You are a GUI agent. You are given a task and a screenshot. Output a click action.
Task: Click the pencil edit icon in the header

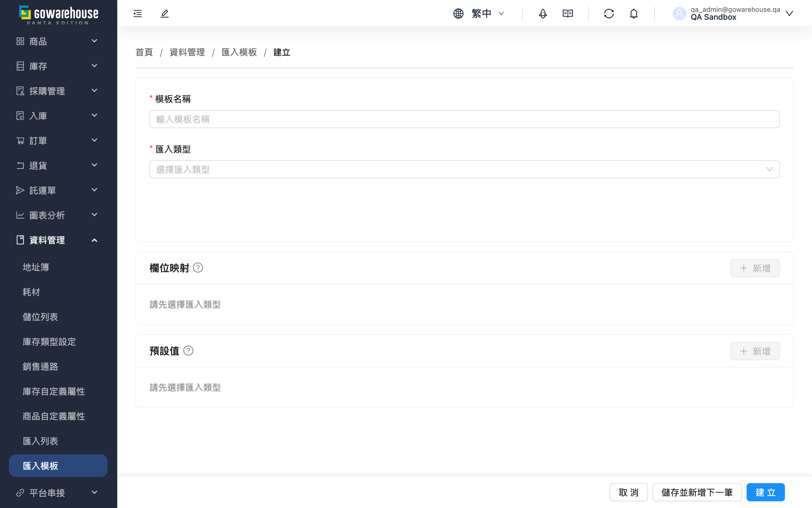pyautogui.click(x=164, y=14)
